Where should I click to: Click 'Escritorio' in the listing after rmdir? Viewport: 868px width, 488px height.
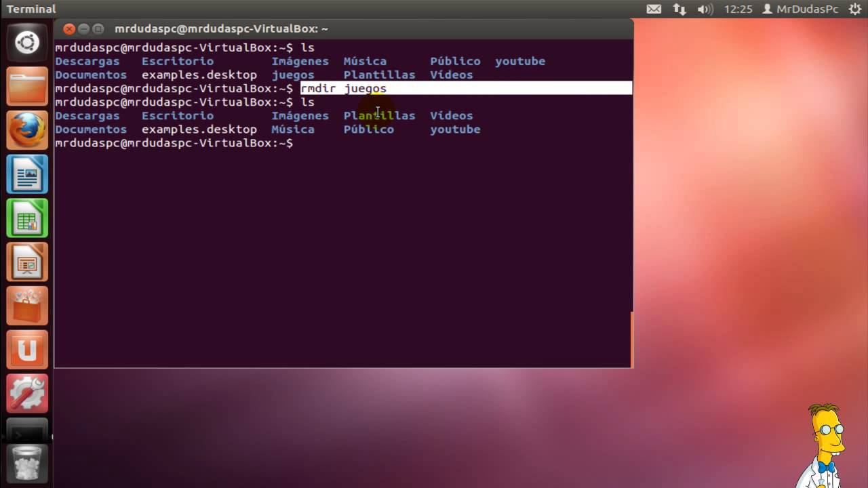click(178, 115)
